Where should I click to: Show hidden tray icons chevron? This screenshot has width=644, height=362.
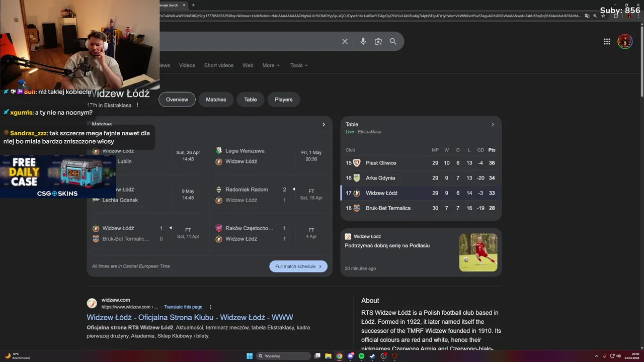click(x=596, y=356)
